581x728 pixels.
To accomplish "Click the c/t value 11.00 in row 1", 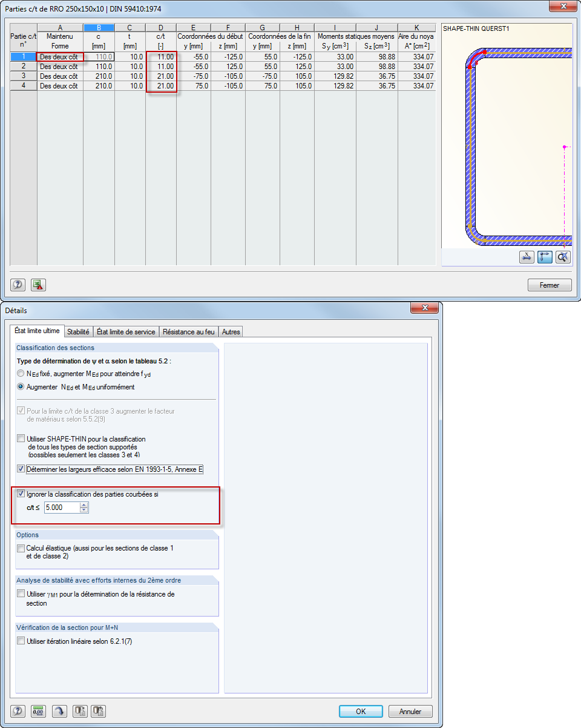I will coord(161,56).
